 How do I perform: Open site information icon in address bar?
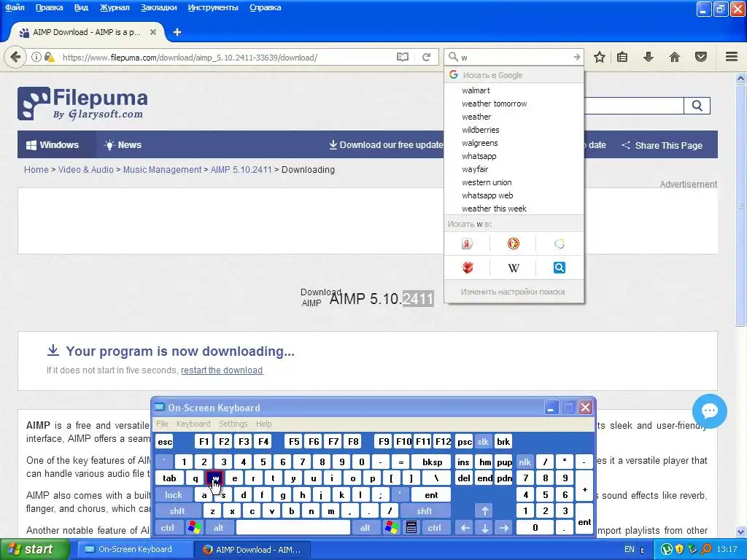[x=36, y=57]
